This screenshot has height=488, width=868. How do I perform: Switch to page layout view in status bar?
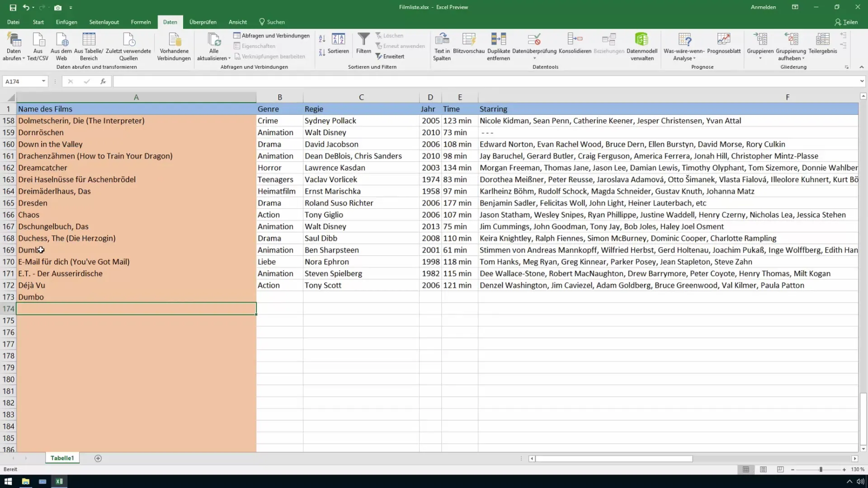pyautogui.click(x=763, y=469)
